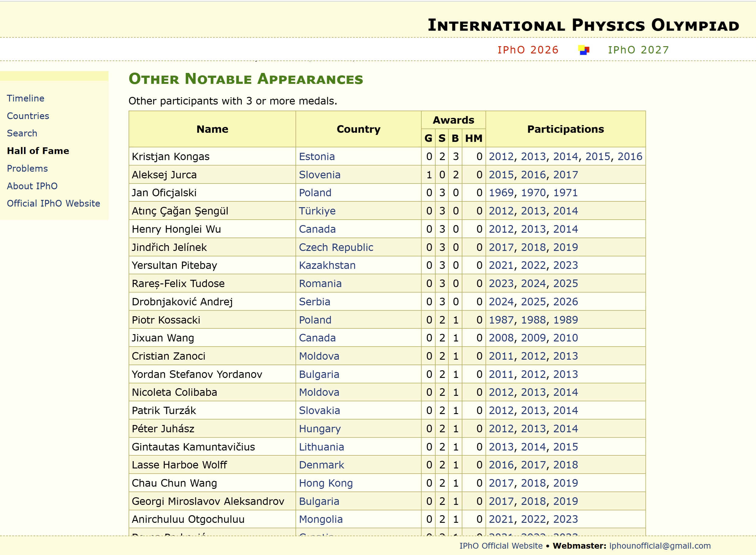Open Bulgaria link in Yordan Stefanov Yordanov row
Image resolution: width=756 pixels, height=555 pixels.
coord(319,374)
